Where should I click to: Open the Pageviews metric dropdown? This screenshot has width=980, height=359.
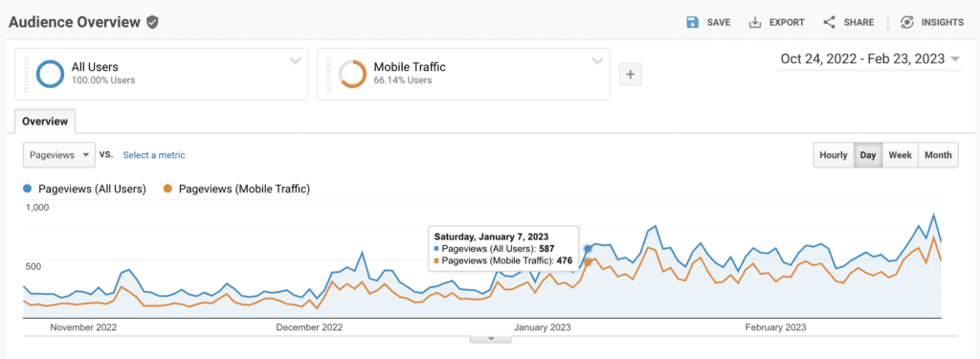point(59,155)
